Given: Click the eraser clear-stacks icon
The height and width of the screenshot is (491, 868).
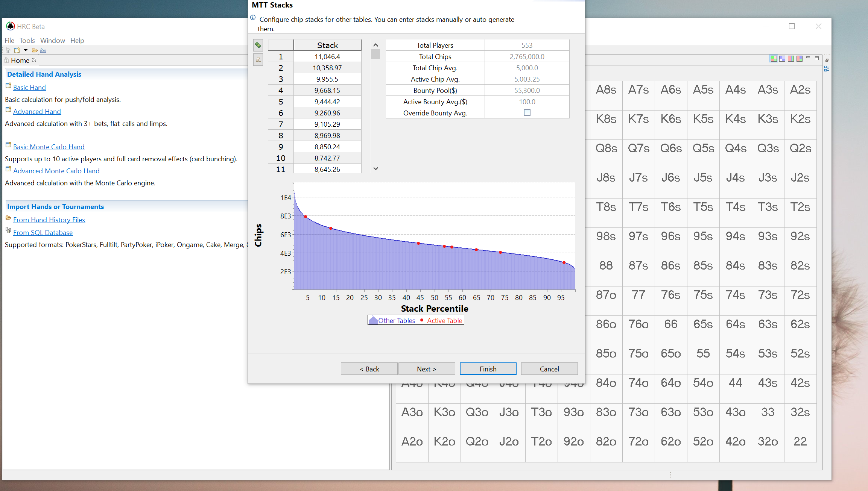Looking at the screenshot, I should click(x=258, y=59).
